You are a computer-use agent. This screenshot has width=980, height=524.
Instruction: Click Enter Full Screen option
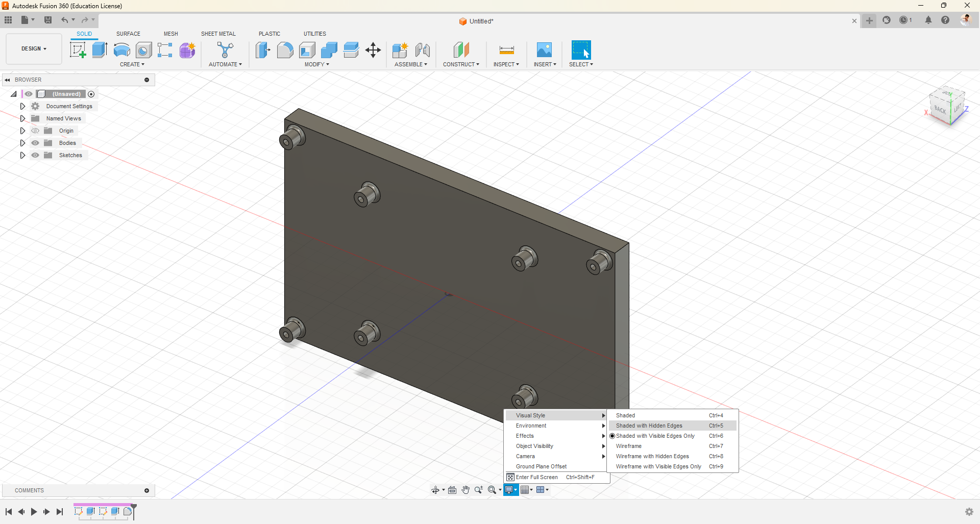[x=536, y=477]
